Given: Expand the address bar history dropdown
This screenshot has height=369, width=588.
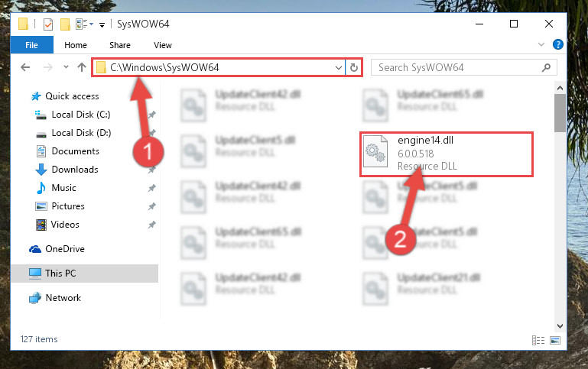Looking at the screenshot, I should pyautogui.click(x=338, y=68).
